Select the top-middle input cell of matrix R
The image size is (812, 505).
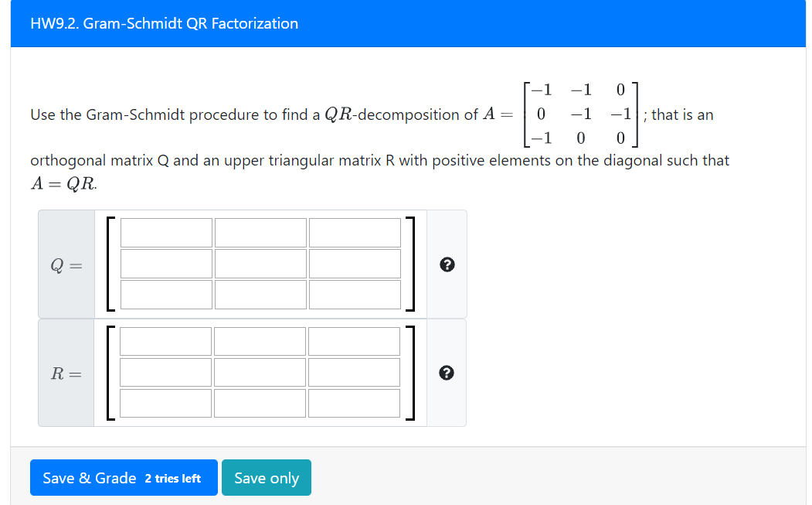click(260, 340)
